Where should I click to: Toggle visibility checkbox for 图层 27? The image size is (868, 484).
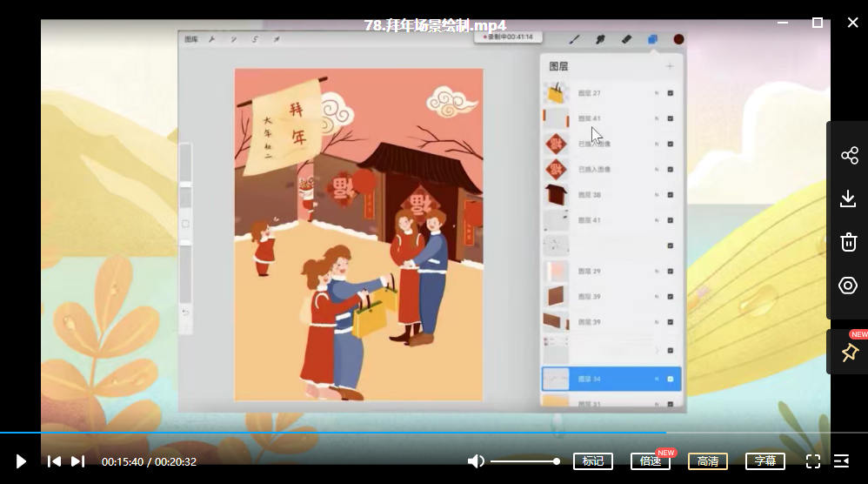pos(671,93)
